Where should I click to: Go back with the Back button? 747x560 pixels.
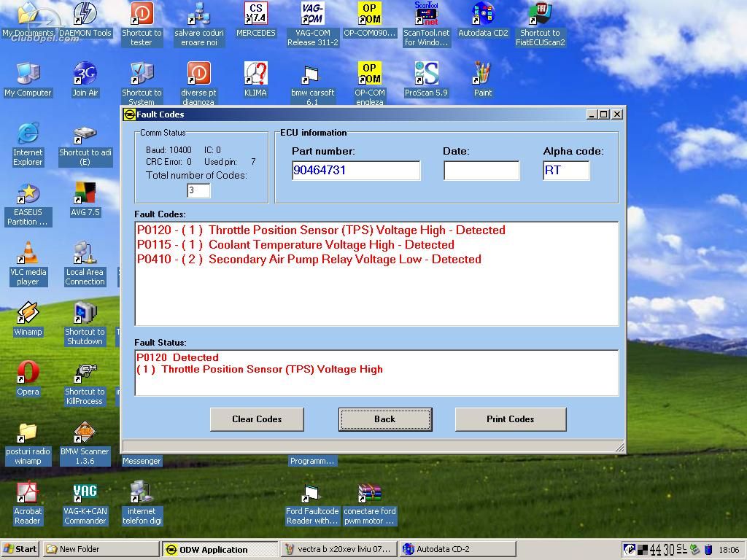pos(385,419)
